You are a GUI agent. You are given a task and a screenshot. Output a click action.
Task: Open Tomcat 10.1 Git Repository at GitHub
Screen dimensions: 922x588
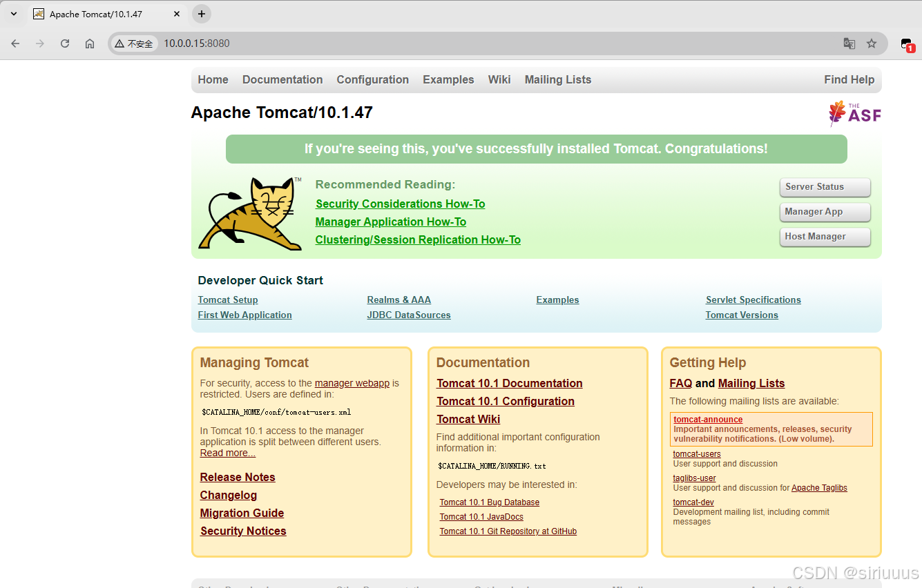pos(508,531)
